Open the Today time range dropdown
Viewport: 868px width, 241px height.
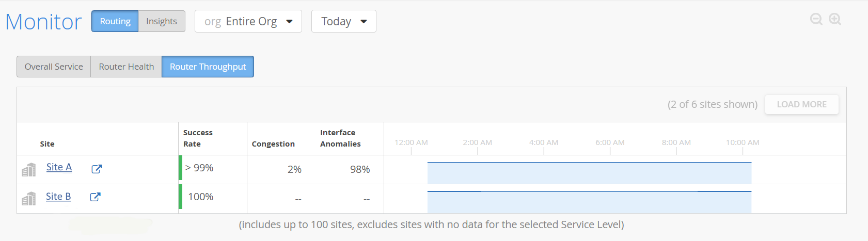[x=343, y=21]
